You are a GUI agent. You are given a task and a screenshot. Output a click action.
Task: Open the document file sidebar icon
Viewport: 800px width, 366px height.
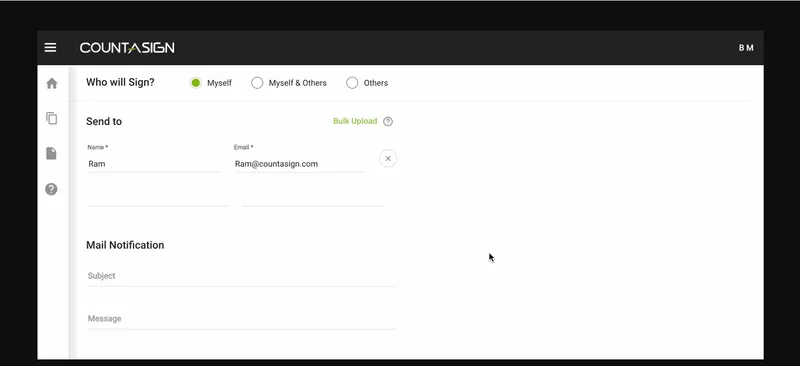coord(52,154)
